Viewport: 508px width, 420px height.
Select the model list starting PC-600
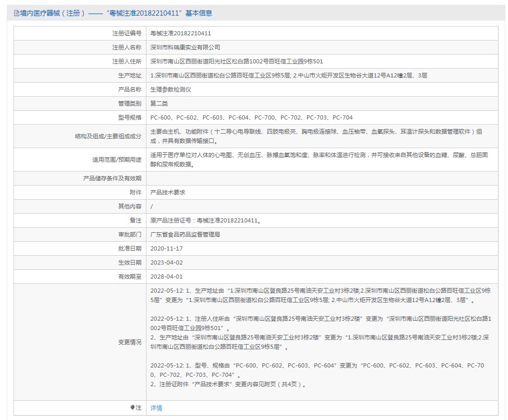click(251, 117)
